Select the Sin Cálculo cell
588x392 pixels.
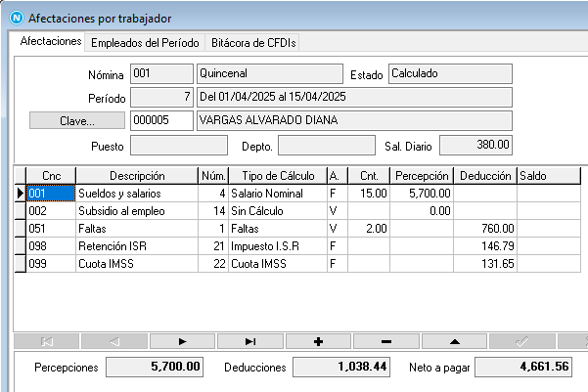point(278,211)
